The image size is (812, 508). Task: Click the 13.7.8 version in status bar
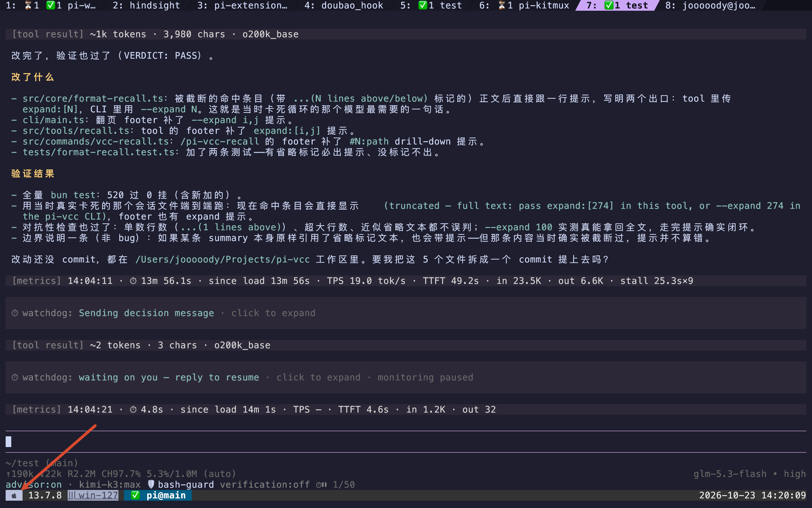tap(45, 495)
